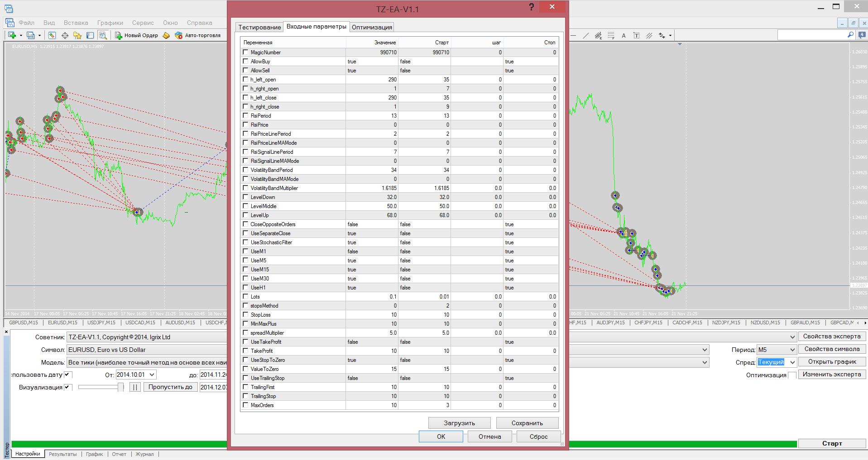The height and width of the screenshot is (460, 868).
Task: Select the Fibonacci retracement tool
Action: [611, 35]
